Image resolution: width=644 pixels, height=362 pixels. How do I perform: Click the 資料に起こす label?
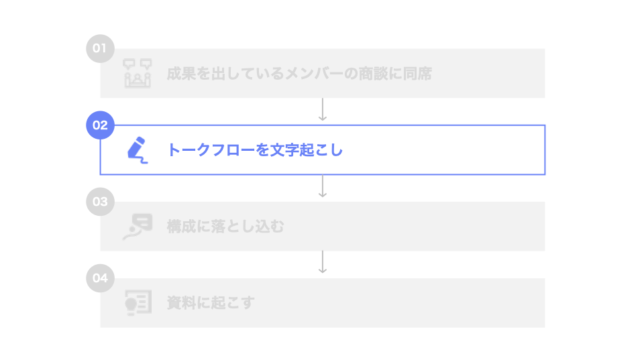pyautogui.click(x=211, y=303)
